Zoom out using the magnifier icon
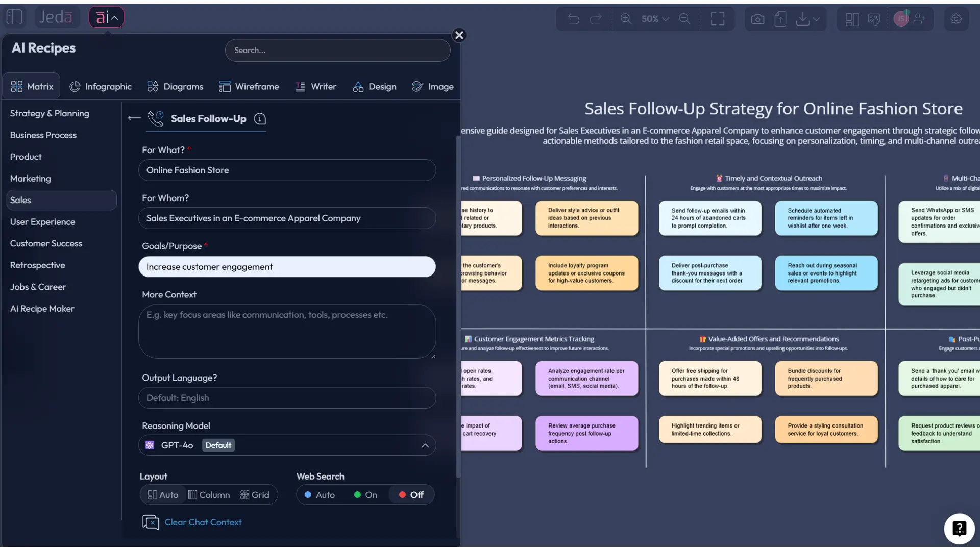Viewport: 980px width, 551px height. pos(684,19)
